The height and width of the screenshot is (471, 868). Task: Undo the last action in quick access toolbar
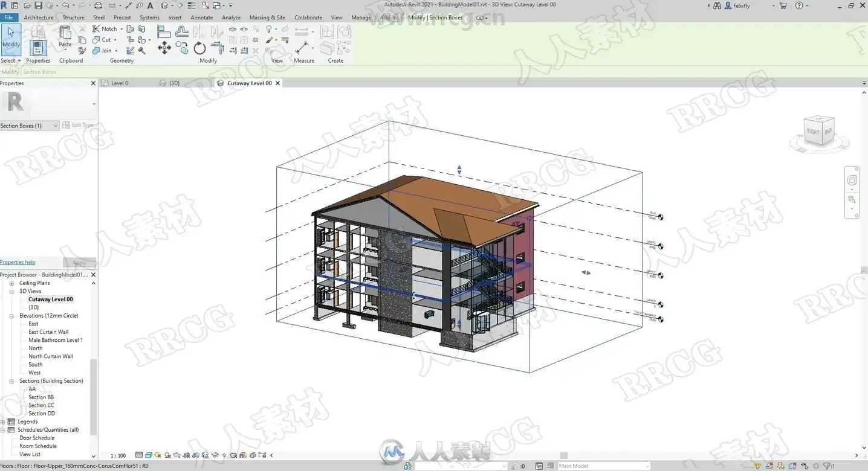tap(65, 5)
